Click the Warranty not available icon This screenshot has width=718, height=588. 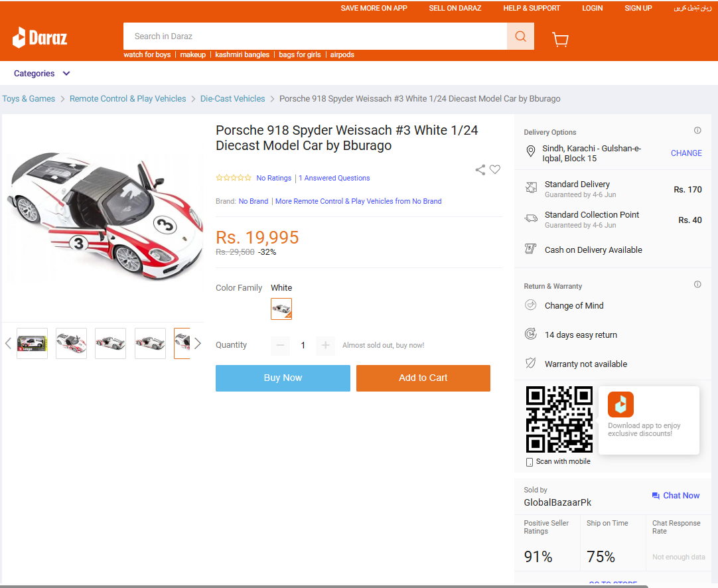point(531,363)
